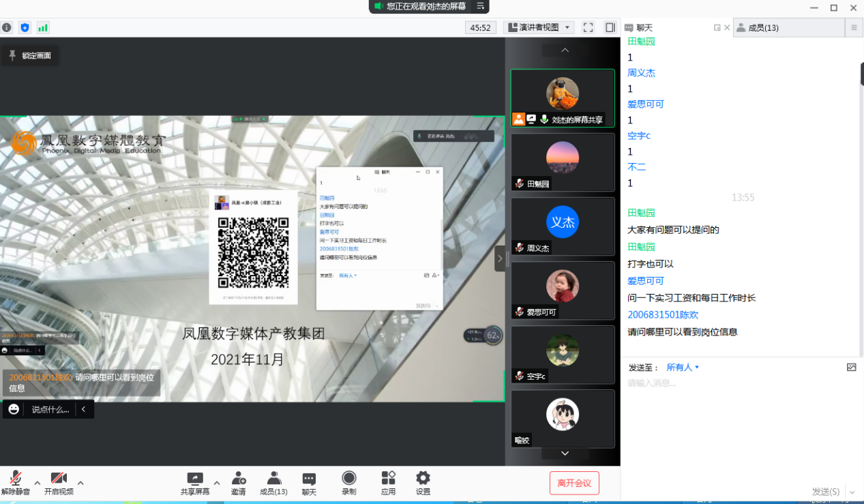This screenshot has width=864, height=504.
Task: Click the red 离开会议 button
Action: click(x=574, y=483)
